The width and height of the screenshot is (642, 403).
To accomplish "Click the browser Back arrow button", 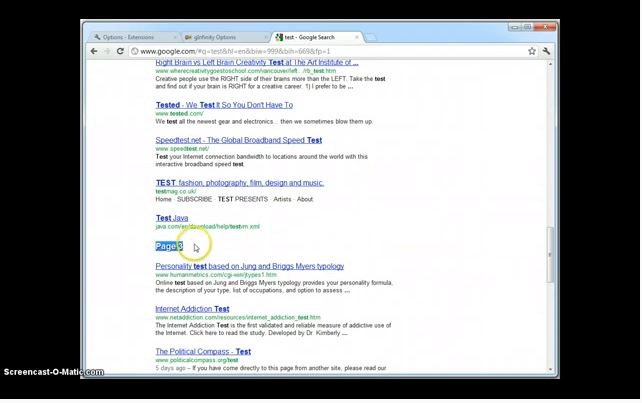I will click(x=94, y=51).
